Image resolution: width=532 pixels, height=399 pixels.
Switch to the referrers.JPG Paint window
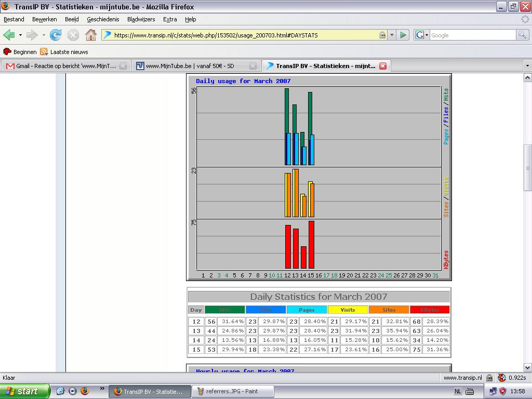(233, 391)
